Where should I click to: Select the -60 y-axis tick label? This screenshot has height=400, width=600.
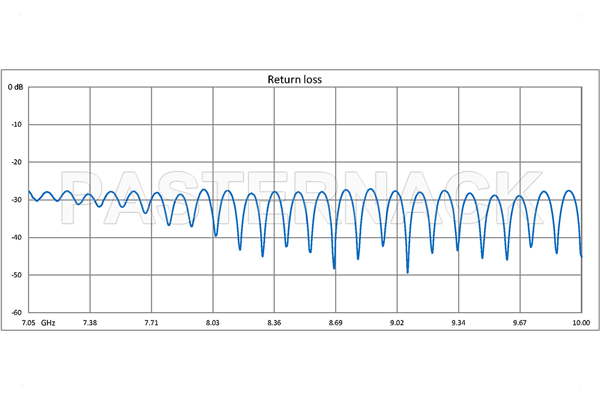click(16, 312)
